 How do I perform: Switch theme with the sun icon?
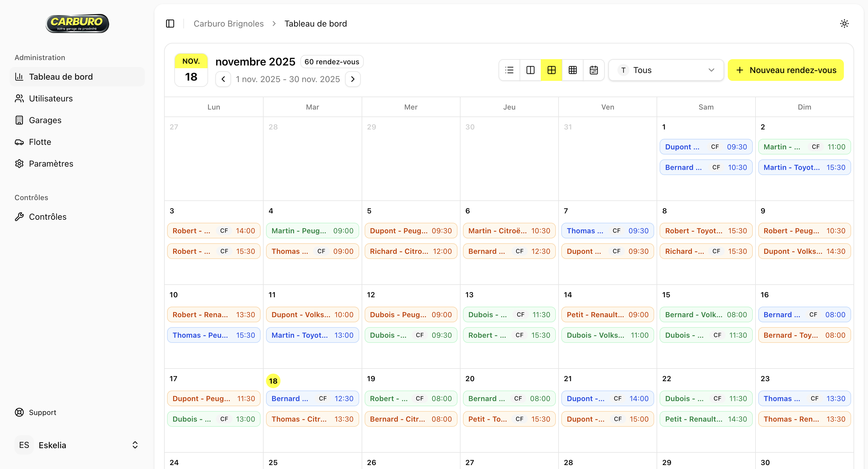844,24
